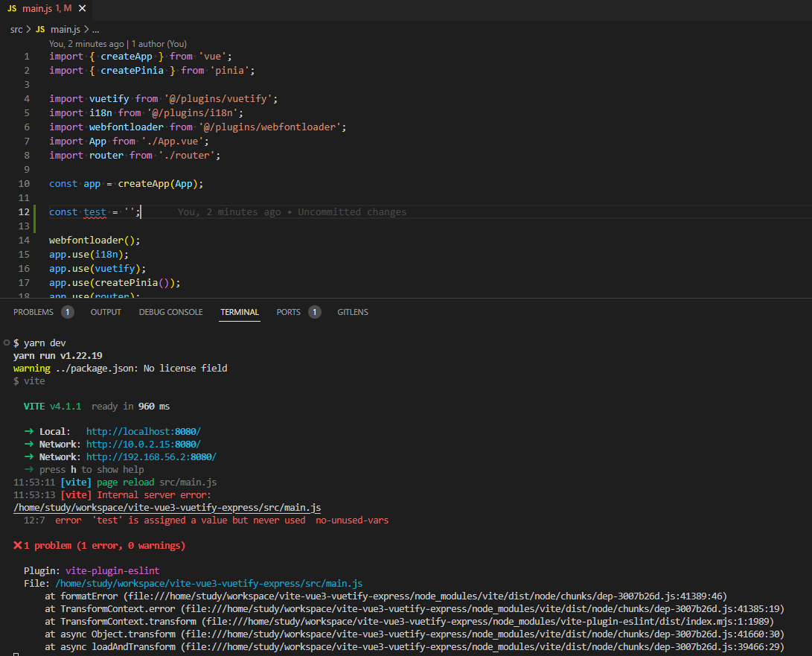This screenshot has height=656, width=812.
Task: Close the main.js editor tab
Action: 82,8
